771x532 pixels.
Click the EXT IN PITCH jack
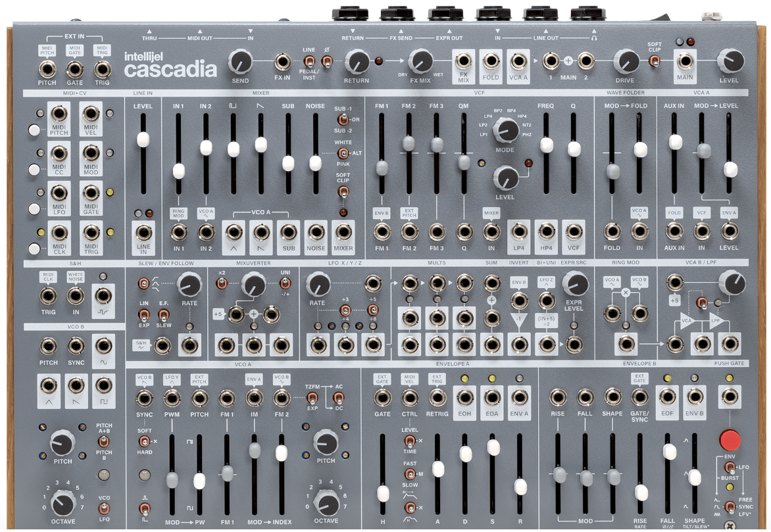[47, 69]
